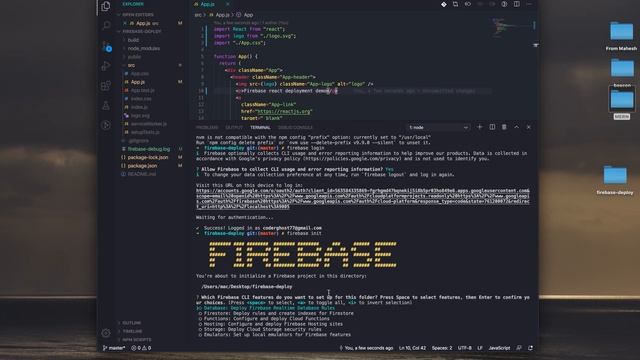Screen dimensions: 640x360
Task: Click the split editor icon in editor toolbar
Action: click(x=517, y=4)
